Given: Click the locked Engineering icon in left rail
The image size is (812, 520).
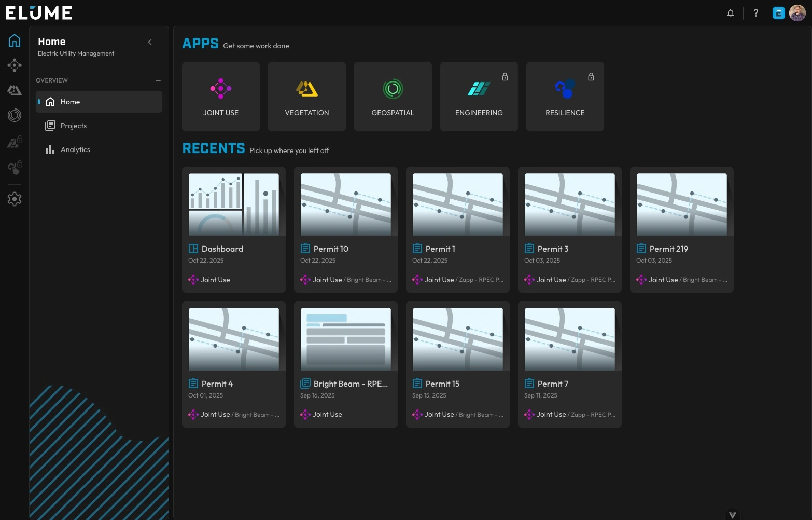Looking at the screenshot, I should click(15, 142).
